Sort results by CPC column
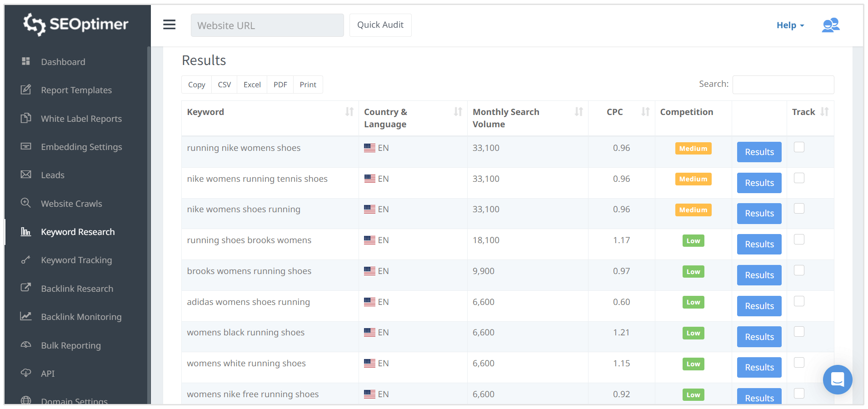 point(645,112)
